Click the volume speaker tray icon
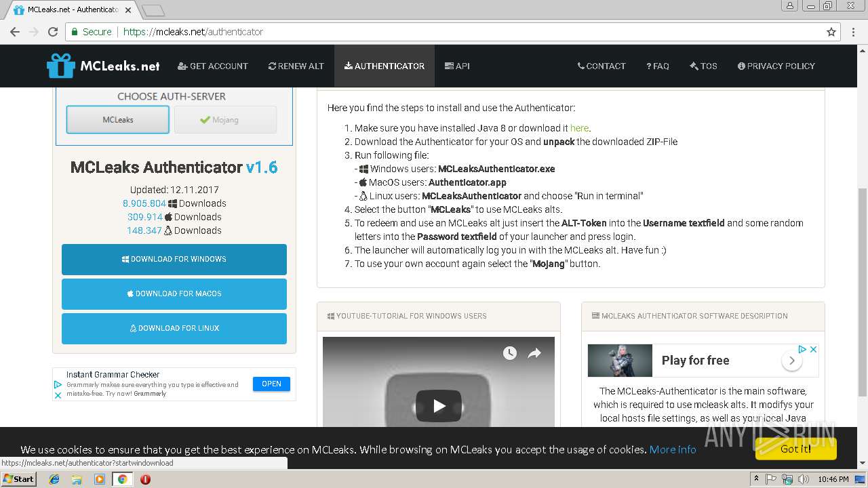This screenshot has width=868, height=488. tap(804, 479)
